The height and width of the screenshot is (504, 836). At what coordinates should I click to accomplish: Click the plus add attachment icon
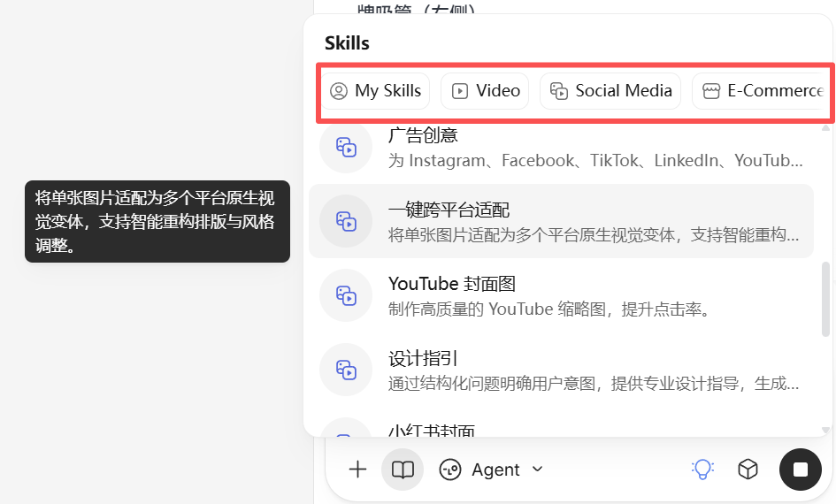[357, 470]
